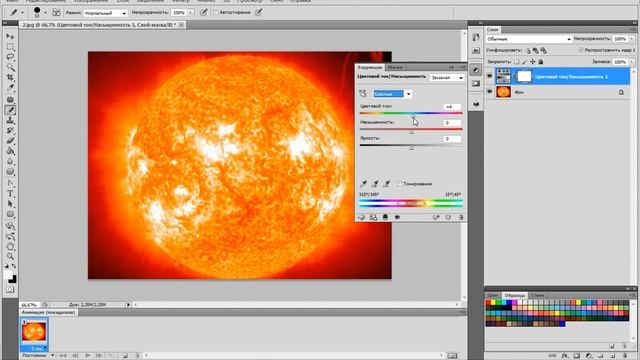Select the Eraser tool
The width and height of the screenshot is (640, 360).
coord(10,141)
